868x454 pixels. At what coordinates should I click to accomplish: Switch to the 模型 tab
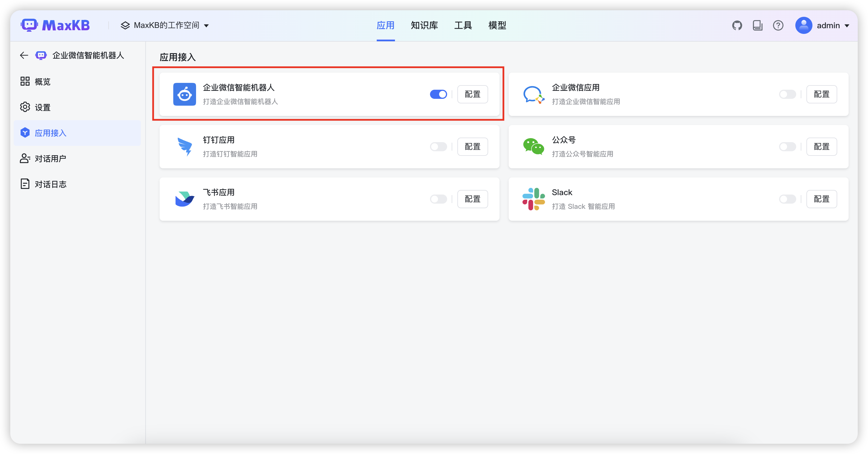[497, 26]
